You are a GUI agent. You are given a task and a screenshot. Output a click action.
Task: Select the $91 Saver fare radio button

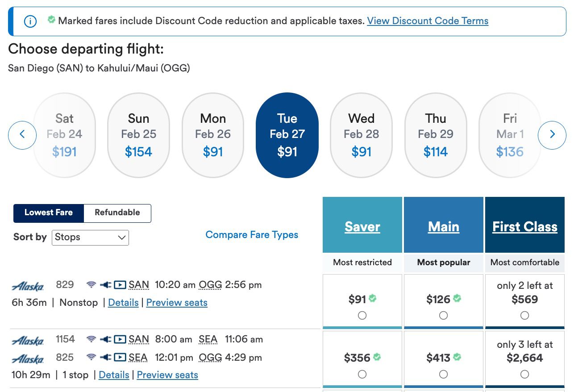pyautogui.click(x=362, y=315)
